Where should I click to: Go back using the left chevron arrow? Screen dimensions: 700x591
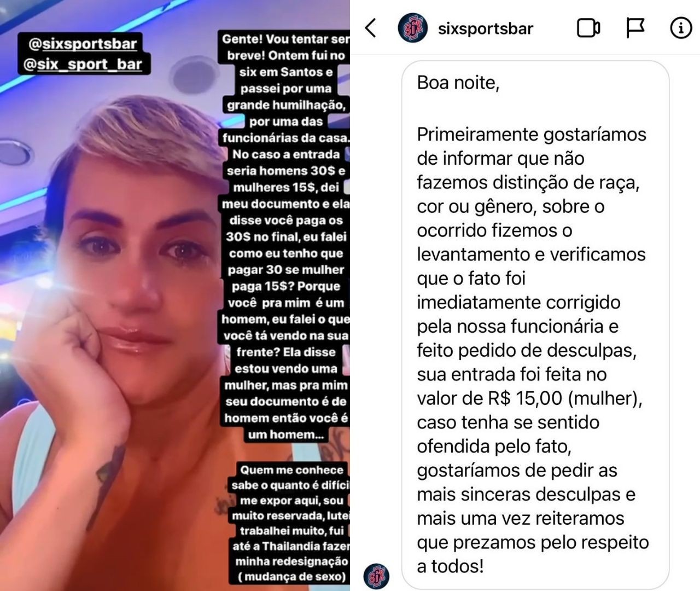coord(371,28)
